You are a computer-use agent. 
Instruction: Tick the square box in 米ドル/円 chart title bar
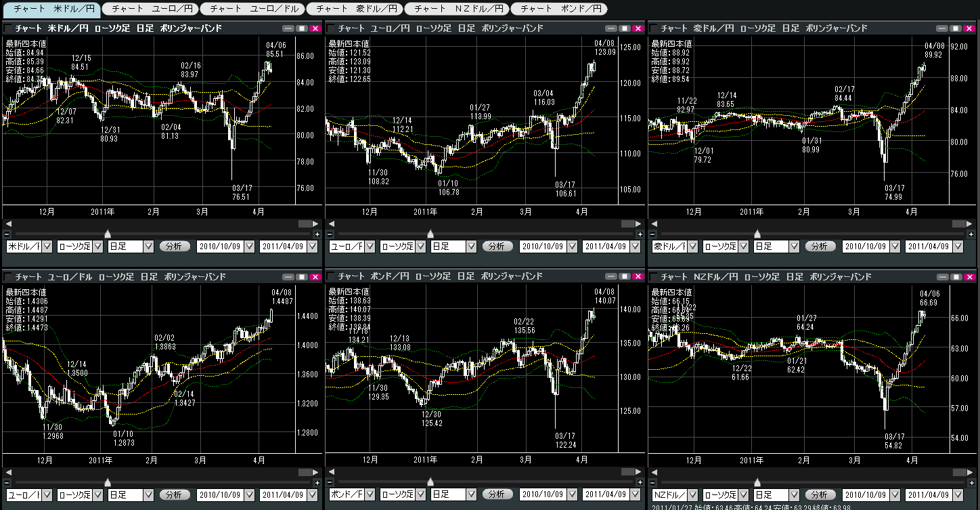pos(8,28)
